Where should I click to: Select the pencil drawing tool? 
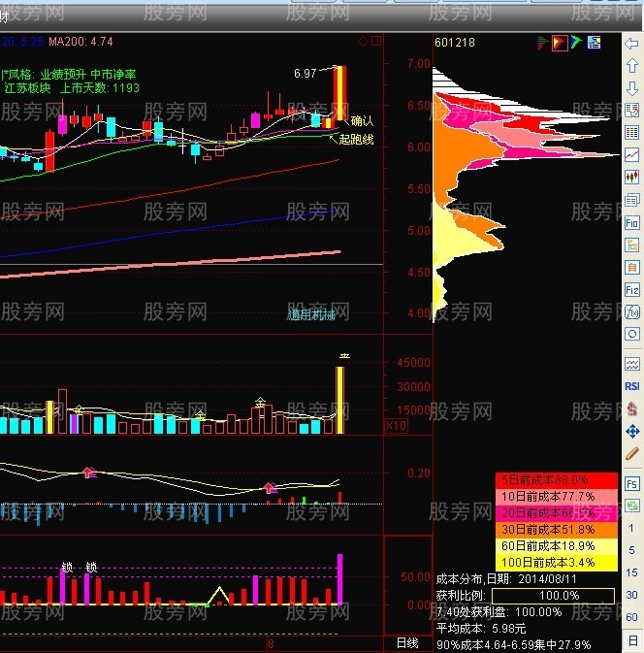coord(632,453)
